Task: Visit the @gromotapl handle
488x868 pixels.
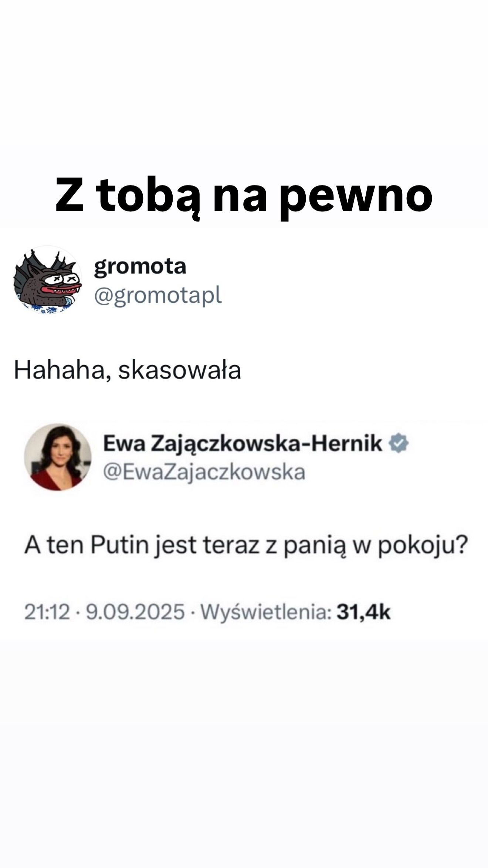Action: 158,296
